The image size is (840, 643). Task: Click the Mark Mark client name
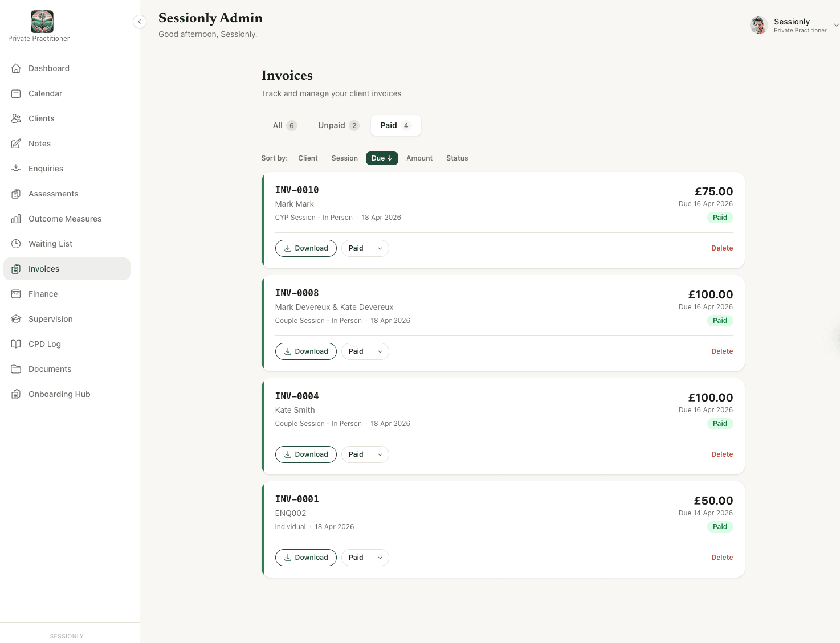(x=294, y=204)
